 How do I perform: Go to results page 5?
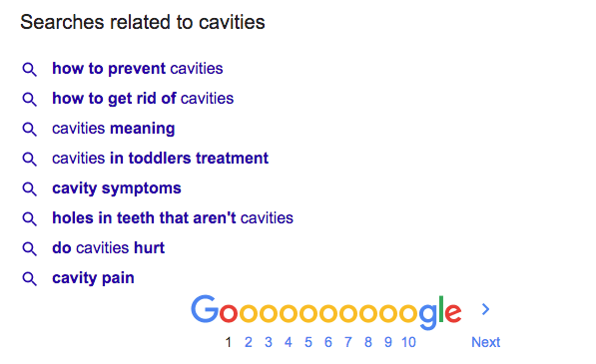(x=308, y=342)
